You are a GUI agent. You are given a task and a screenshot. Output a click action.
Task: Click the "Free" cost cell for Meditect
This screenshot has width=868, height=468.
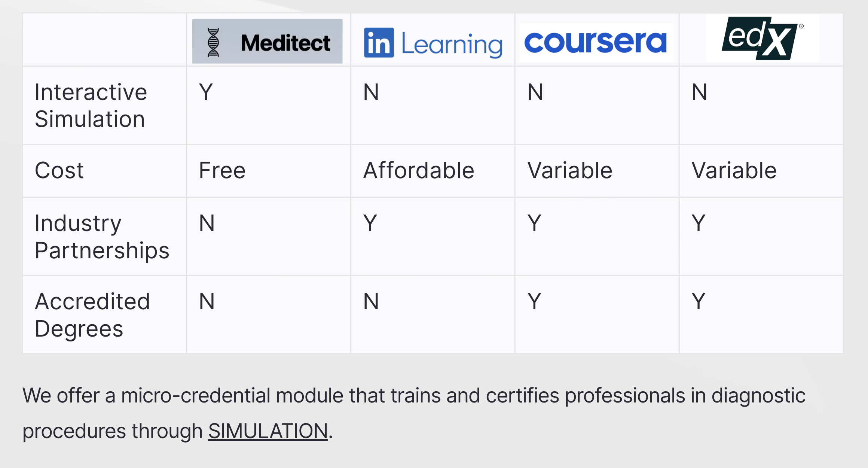coord(222,170)
